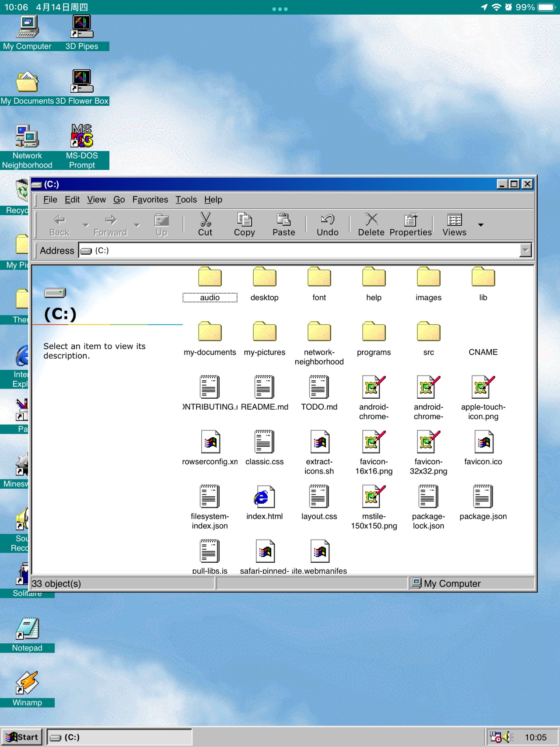This screenshot has width=560, height=747.
Task: Select the audio folder
Action: [x=210, y=284]
